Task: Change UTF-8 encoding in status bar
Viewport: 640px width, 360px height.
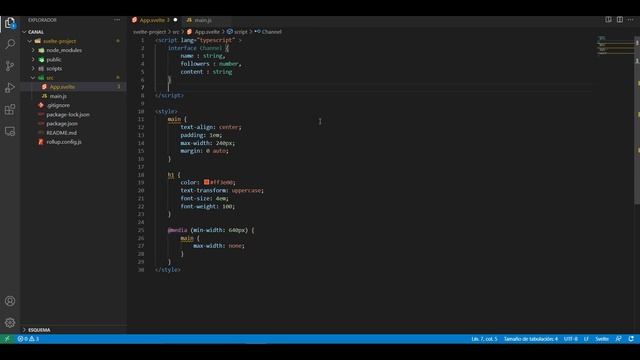Action: click(571, 339)
